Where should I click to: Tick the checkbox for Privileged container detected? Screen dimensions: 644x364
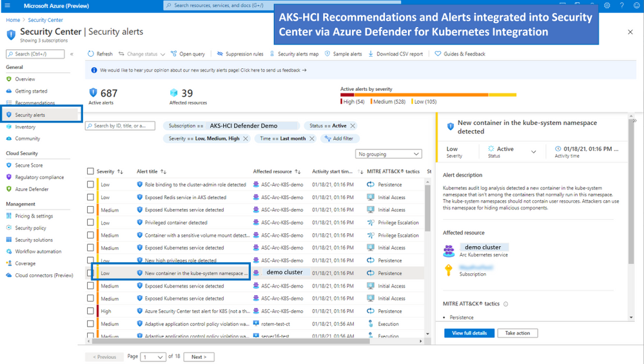[x=90, y=222]
